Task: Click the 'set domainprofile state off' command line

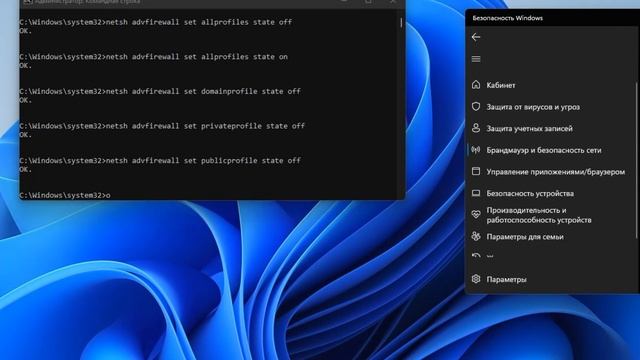Action: 160,91
